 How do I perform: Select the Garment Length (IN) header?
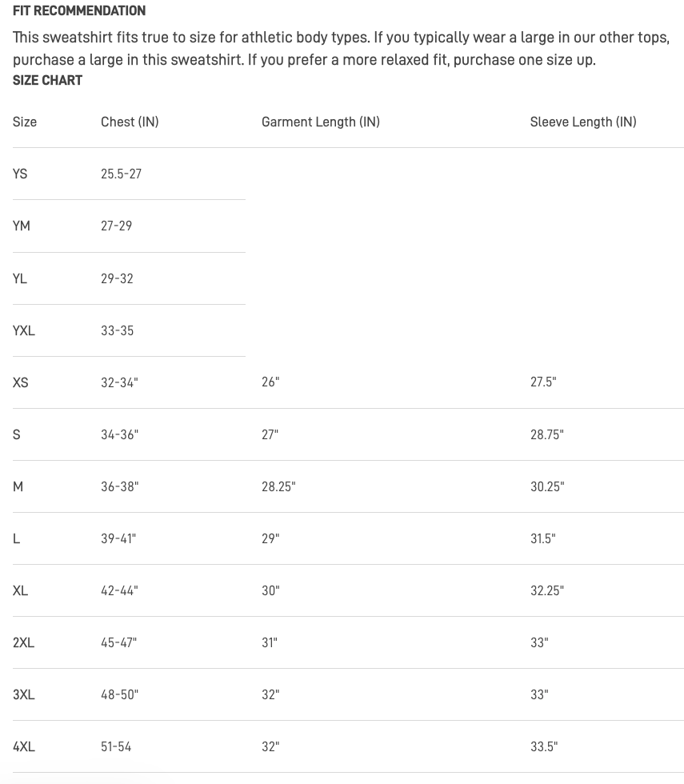tap(321, 122)
